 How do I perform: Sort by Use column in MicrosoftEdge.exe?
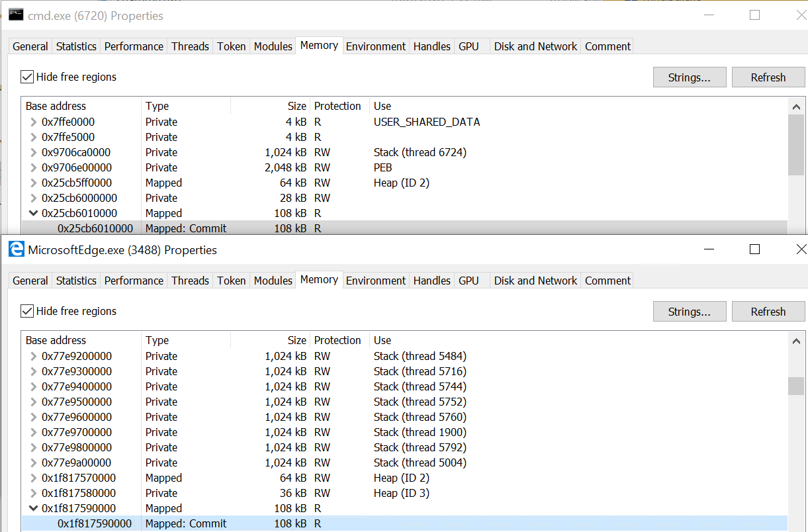578,340
